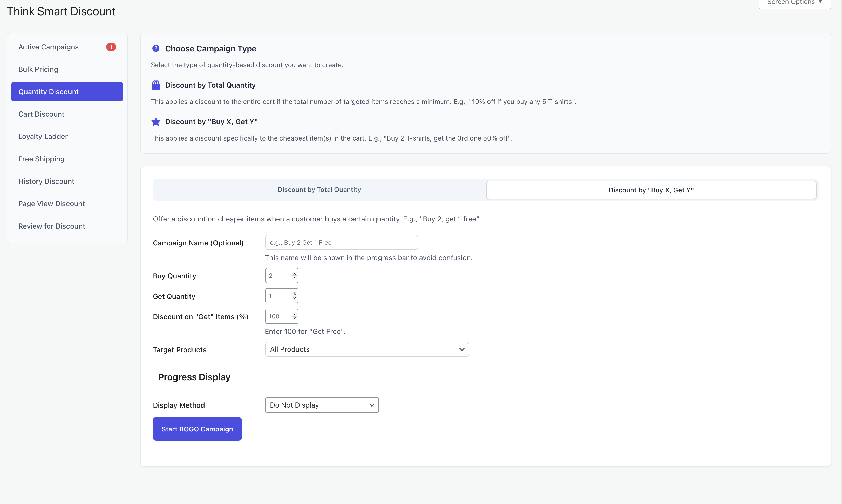Viewport: 842px width, 504px height.
Task: Open the Target Products dropdown
Action: (367, 349)
